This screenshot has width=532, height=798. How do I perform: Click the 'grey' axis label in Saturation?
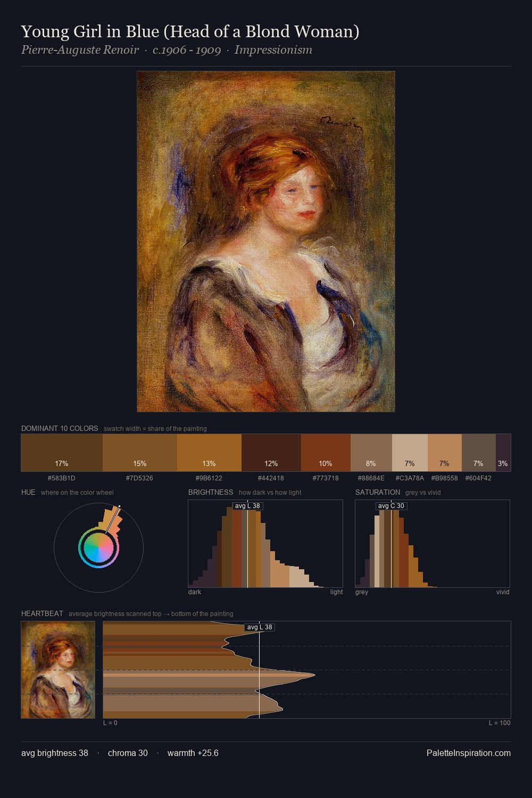point(362,592)
